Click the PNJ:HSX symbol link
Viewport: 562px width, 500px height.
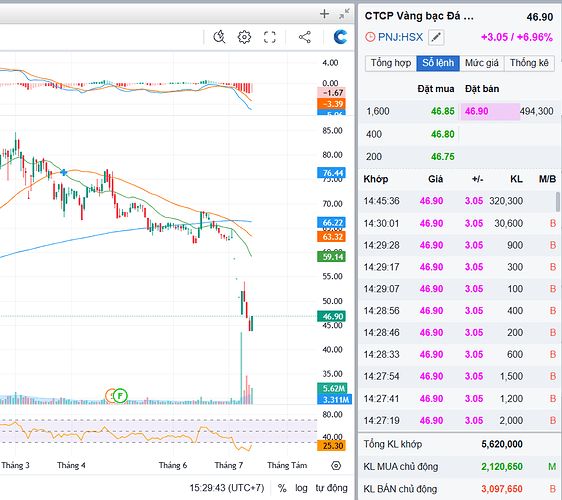(400, 37)
